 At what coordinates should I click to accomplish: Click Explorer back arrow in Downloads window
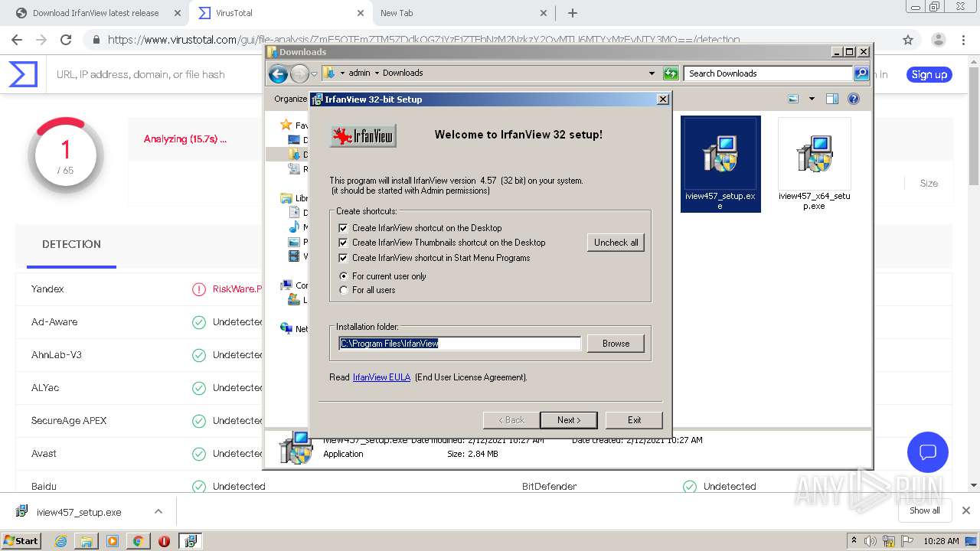tap(279, 73)
